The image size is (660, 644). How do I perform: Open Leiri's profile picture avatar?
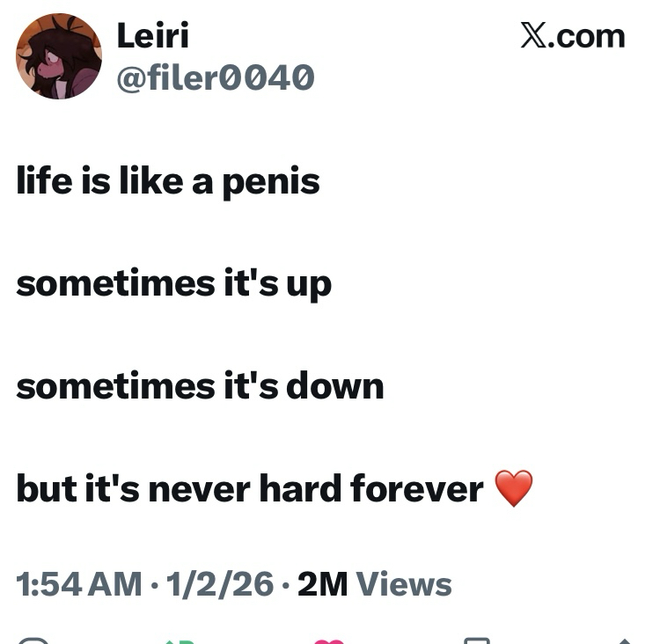tap(59, 56)
